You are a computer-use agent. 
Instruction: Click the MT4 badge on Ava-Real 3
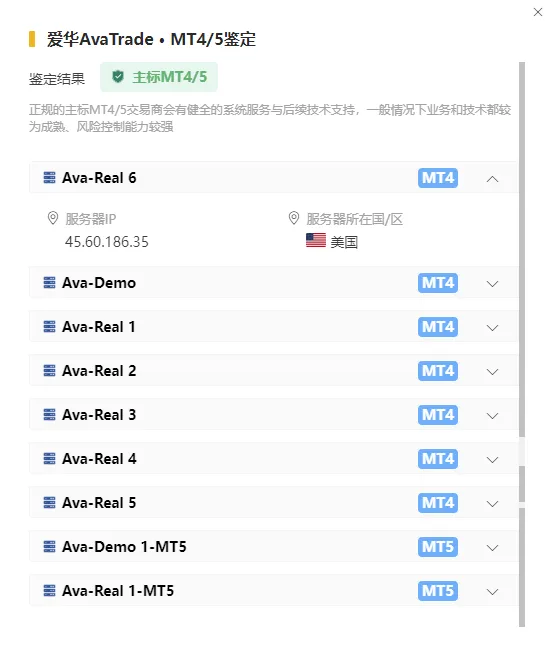[437, 415]
